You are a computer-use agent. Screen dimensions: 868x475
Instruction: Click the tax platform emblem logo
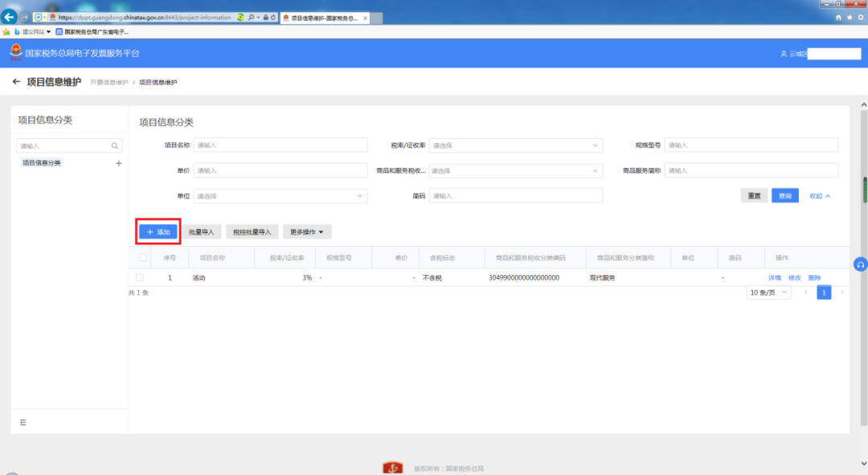pyautogui.click(x=16, y=52)
